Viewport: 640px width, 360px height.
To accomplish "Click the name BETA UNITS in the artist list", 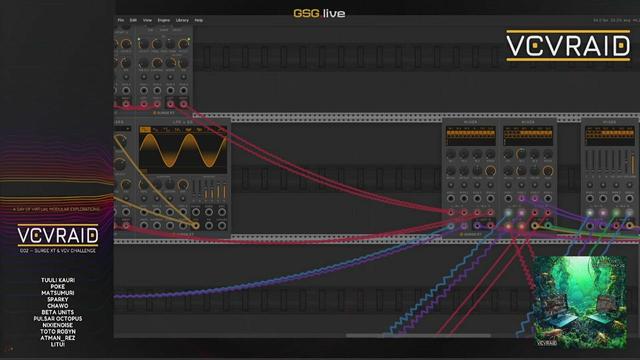I will pyautogui.click(x=58, y=312).
